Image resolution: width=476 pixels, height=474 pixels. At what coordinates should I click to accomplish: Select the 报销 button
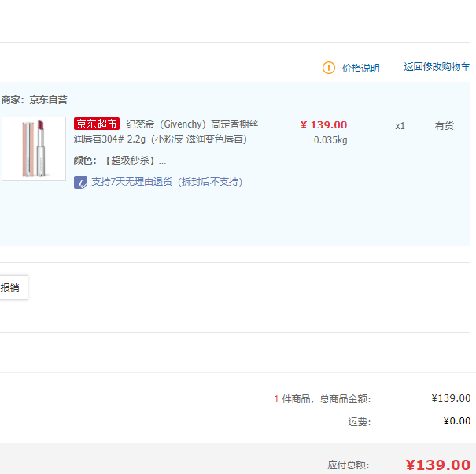click(x=13, y=287)
